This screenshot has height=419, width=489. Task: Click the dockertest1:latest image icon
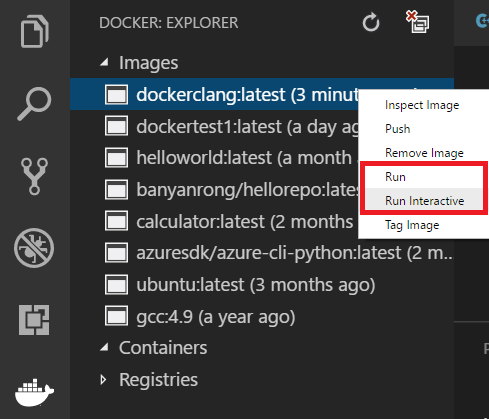click(x=116, y=126)
